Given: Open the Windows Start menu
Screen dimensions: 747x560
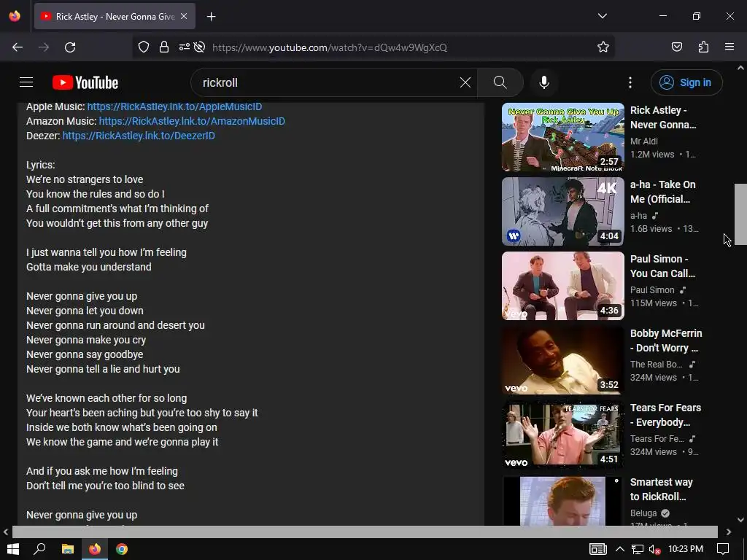Looking at the screenshot, I should [x=13, y=549].
